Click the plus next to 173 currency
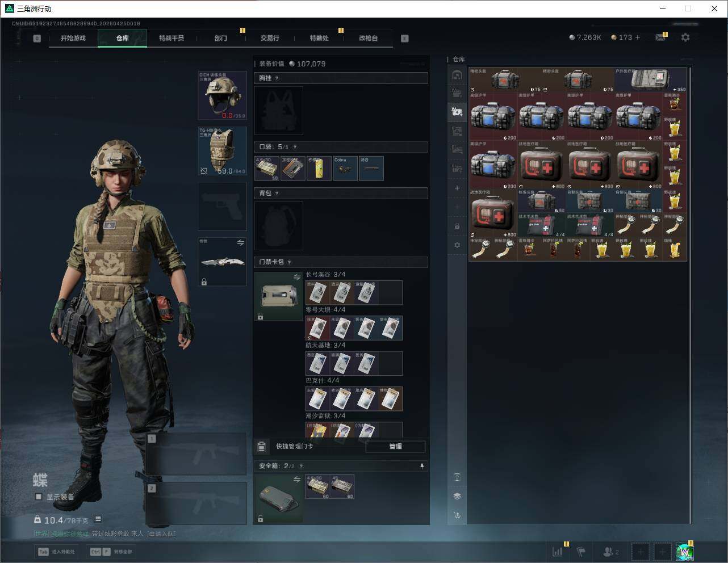Screen dimensions: 728x563 click(x=638, y=37)
